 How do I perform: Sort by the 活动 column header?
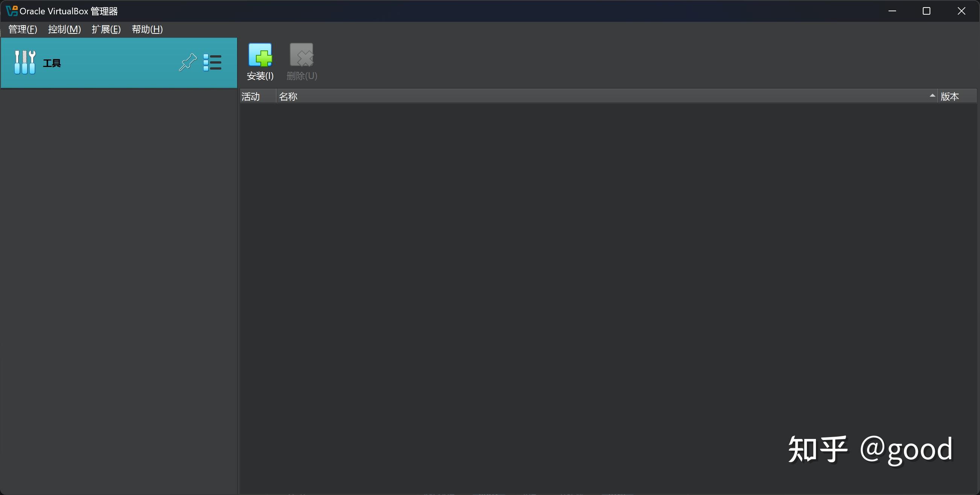tap(257, 96)
